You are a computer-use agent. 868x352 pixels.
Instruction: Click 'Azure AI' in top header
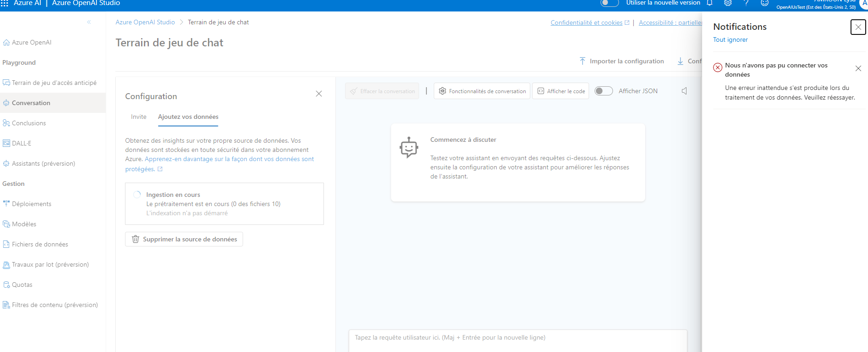[x=28, y=3]
